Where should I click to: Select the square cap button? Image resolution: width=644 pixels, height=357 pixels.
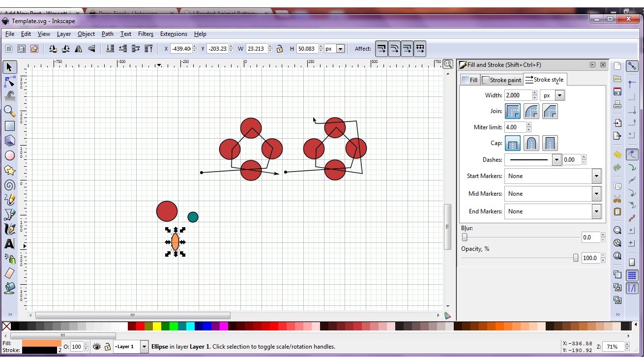[550, 144]
